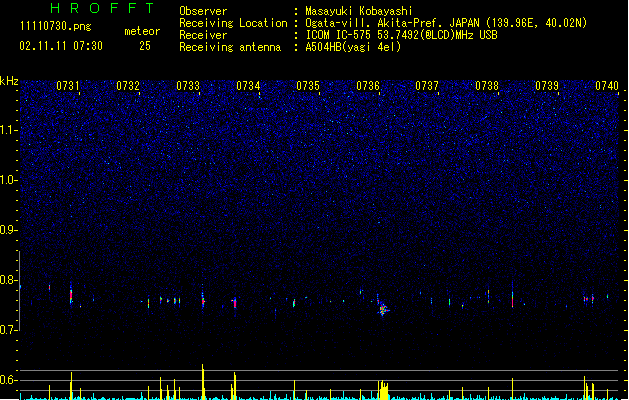The height and width of the screenshot is (400, 629).
Task: Click the tallest yellow peak near 0733
Action: pyautogui.click(x=203, y=382)
